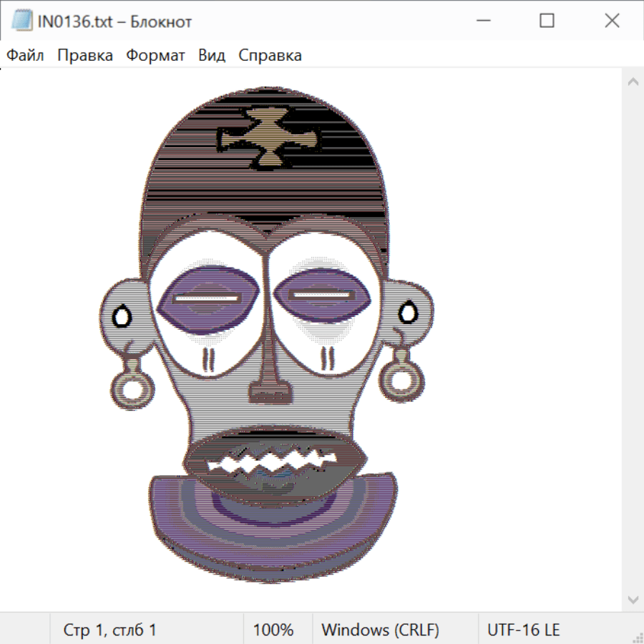Click the 100% zoom status field
644x644 pixels.
pos(273,630)
